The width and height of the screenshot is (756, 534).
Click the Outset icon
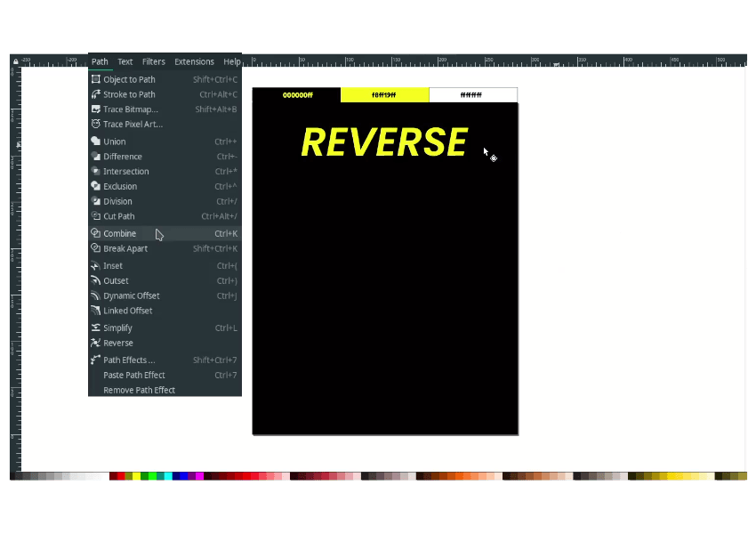point(96,280)
